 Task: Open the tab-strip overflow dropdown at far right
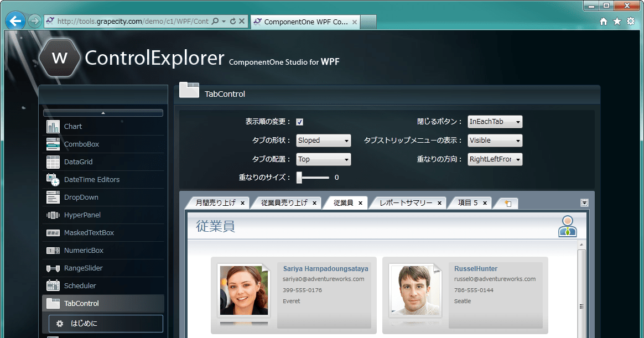[584, 202]
